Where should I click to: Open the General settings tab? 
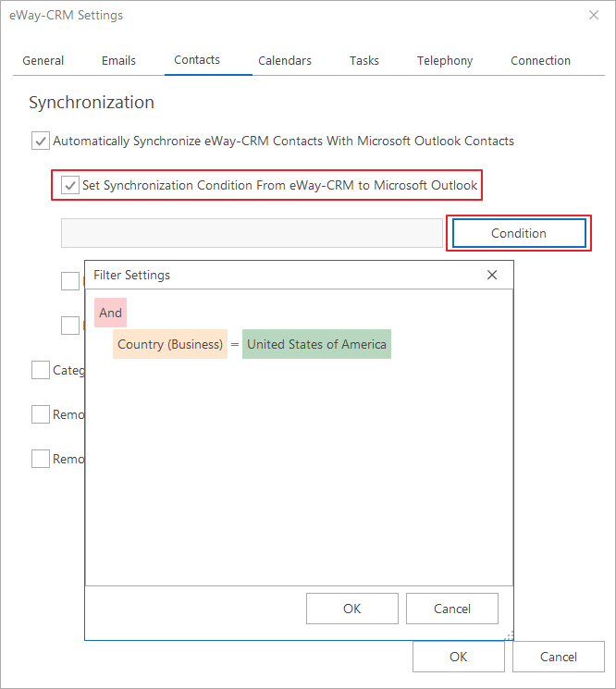[43, 61]
